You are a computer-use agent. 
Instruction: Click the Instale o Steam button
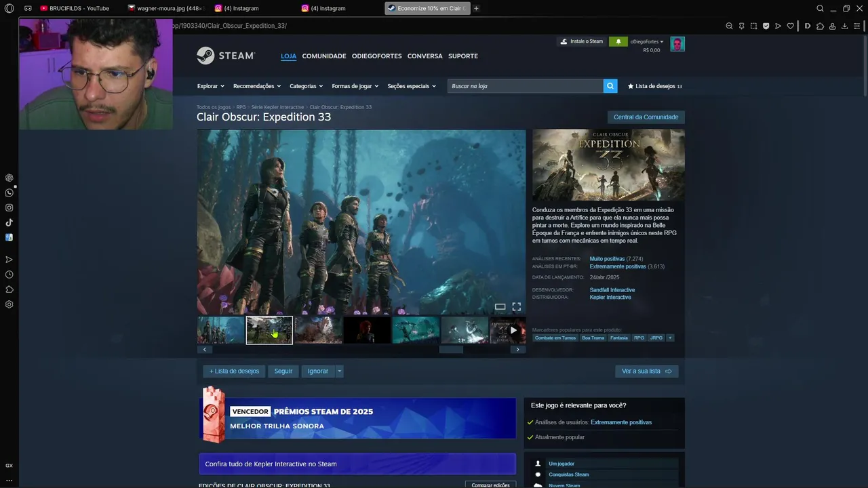click(x=581, y=41)
